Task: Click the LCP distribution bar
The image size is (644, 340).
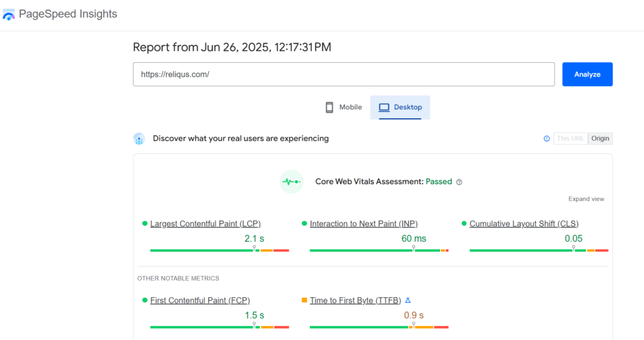Action: (x=219, y=250)
